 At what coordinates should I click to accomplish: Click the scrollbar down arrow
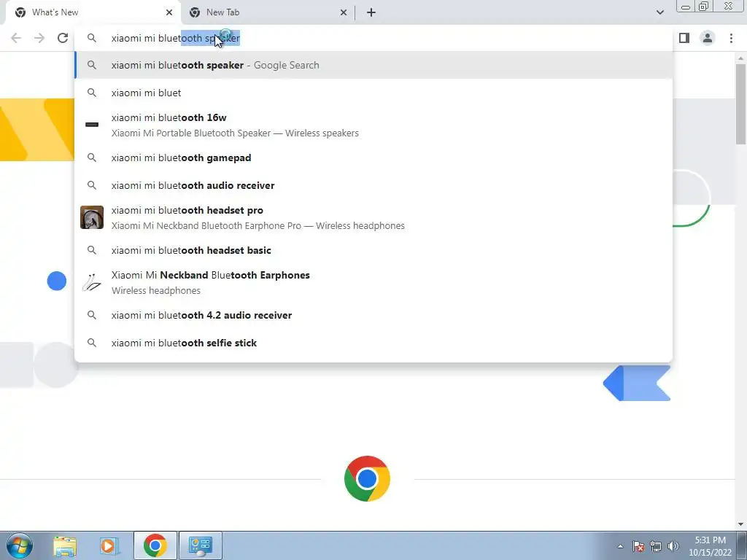pyautogui.click(x=741, y=525)
